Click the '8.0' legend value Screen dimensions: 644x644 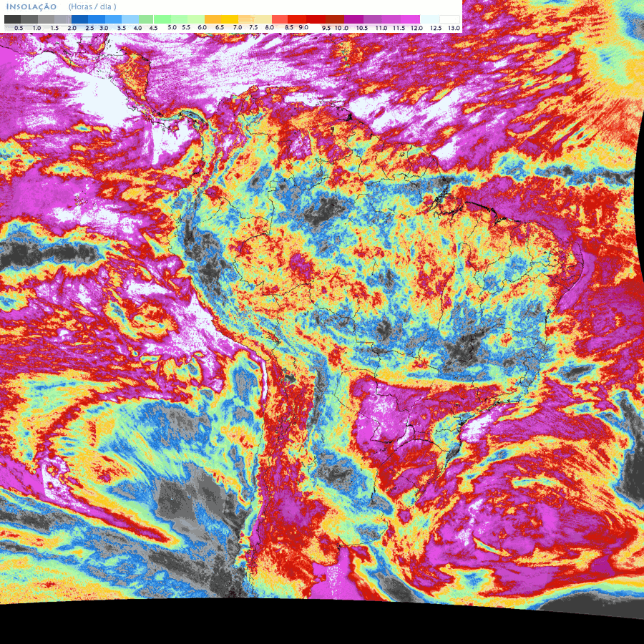pyautogui.click(x=270, y=27)
